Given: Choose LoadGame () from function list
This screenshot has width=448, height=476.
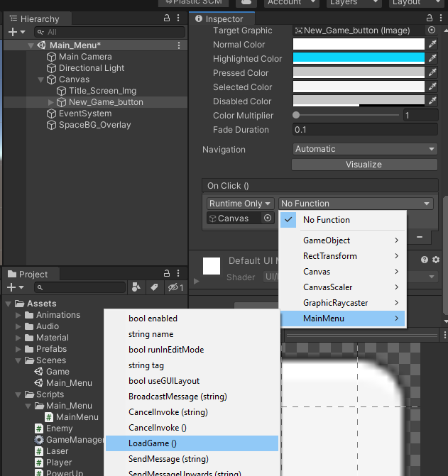Looking at the screenshot, I should tap(192, 443).
